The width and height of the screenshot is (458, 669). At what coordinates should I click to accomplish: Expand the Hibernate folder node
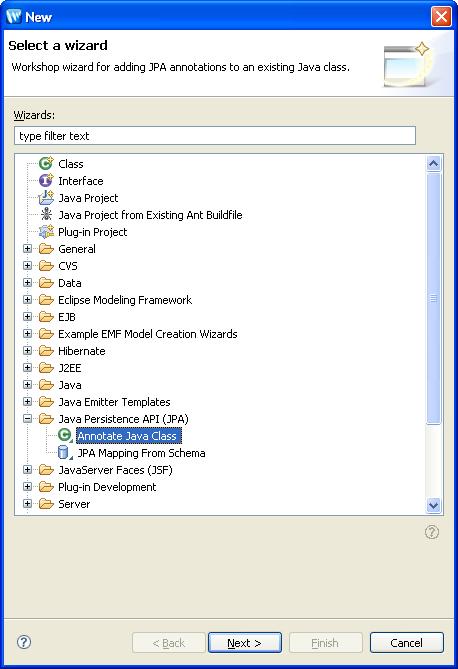[27, 350]
